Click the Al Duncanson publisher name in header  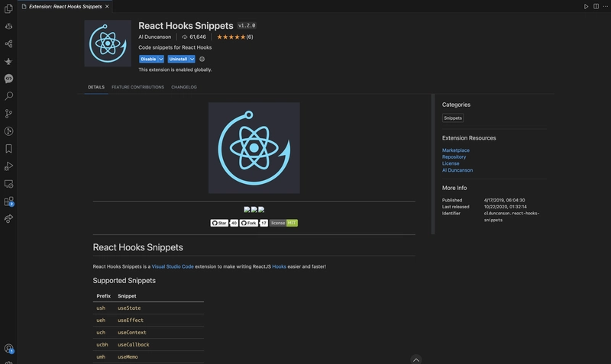pos(155,37)
